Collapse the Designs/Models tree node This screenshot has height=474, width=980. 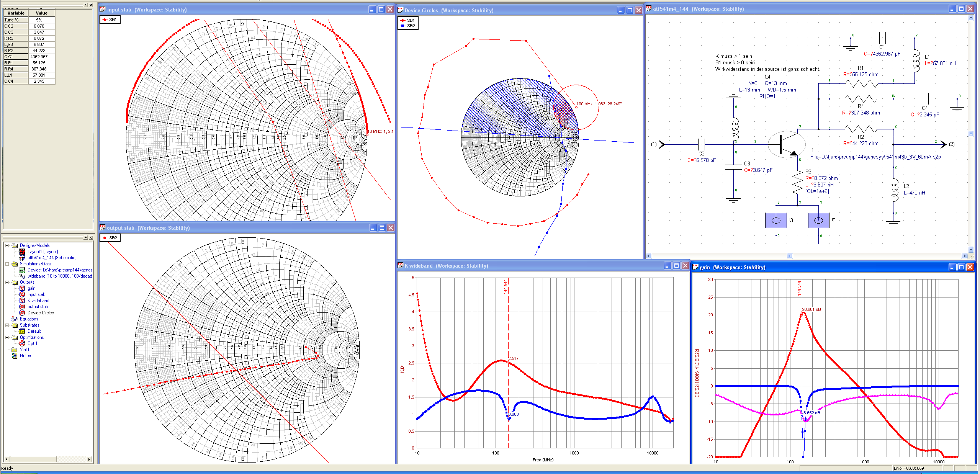tap(7, 245)
